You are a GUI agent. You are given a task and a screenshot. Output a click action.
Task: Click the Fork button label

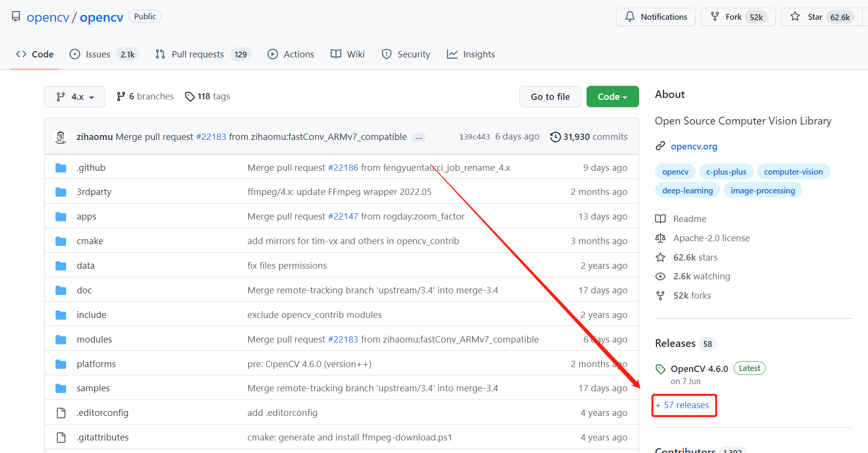(733, 17)
